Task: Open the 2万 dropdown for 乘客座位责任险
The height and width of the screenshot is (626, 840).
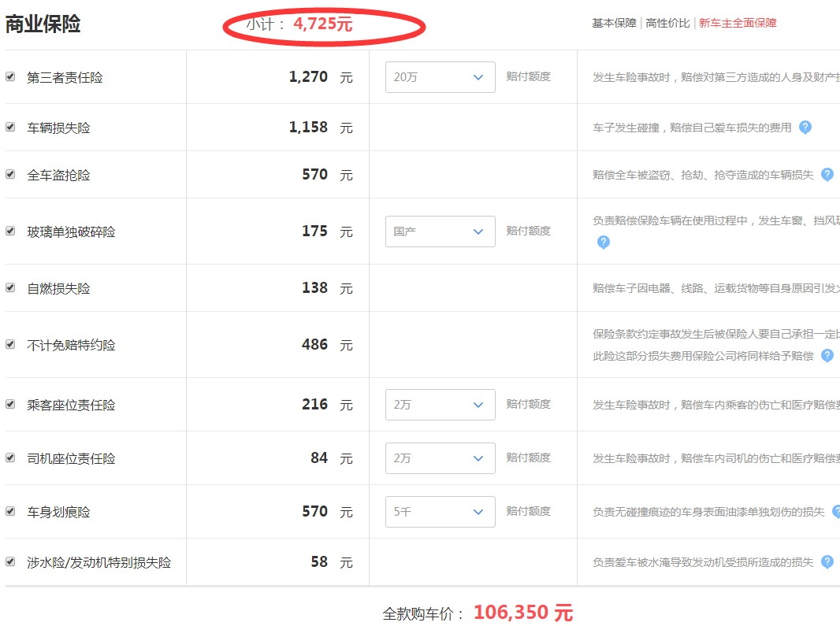Action: point(440,404)
